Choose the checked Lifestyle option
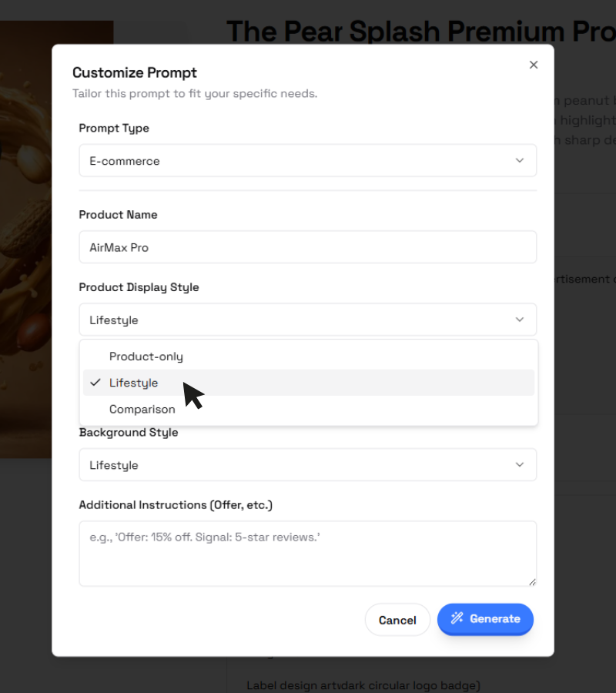This screenshot has height=693, width=616. click(133, 382)
